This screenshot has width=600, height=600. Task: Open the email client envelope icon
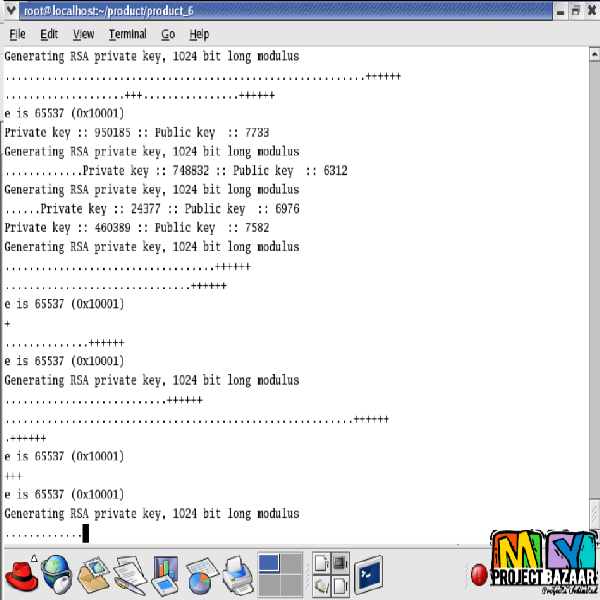point(93,575)
